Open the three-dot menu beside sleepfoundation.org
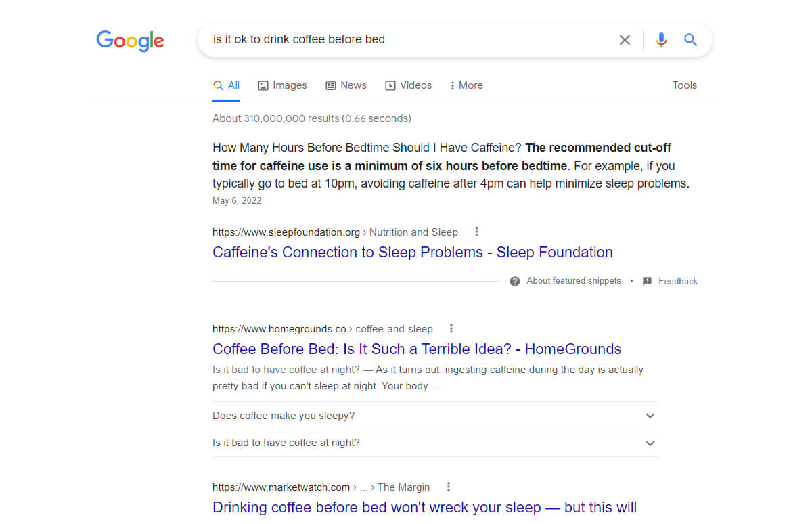812x524 pixels. [476, 232]
